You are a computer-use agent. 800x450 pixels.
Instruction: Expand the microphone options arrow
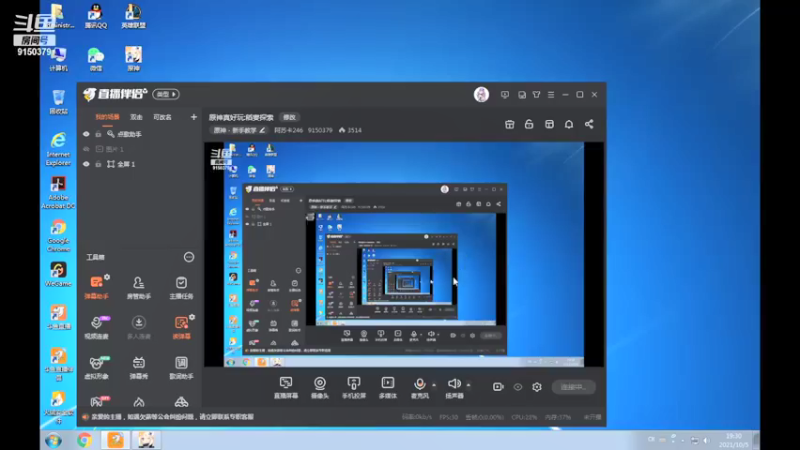coord(434,385)
